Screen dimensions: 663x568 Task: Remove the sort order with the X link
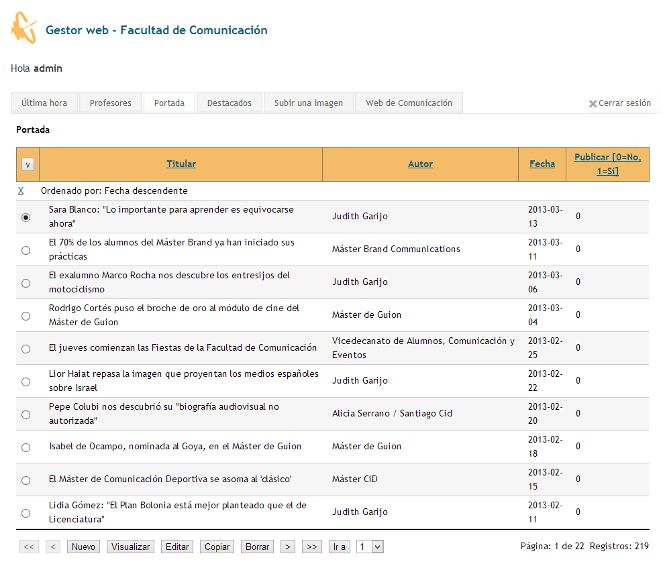pyautogui.click(x=20, y=190)
